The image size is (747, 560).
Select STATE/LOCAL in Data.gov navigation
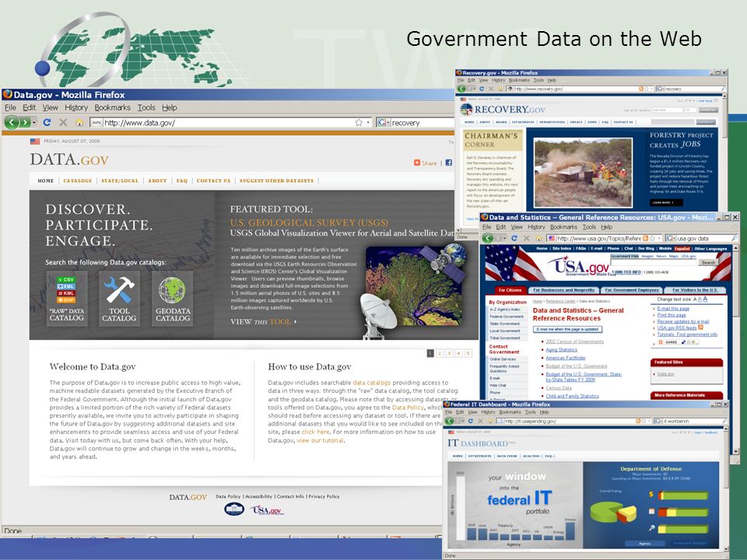[x=120, y=181]
